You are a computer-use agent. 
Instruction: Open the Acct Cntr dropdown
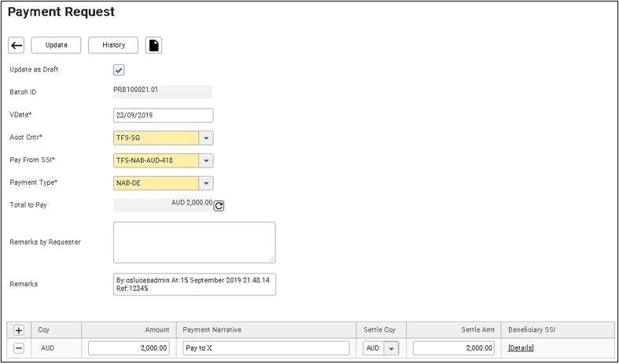(x=205, y=138)
